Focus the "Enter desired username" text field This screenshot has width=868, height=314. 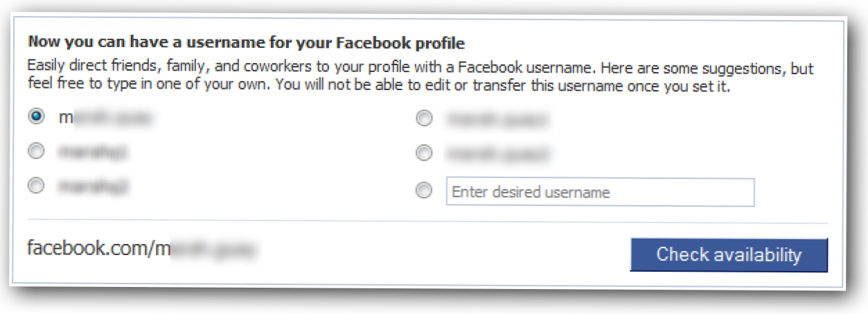[599, 192]
